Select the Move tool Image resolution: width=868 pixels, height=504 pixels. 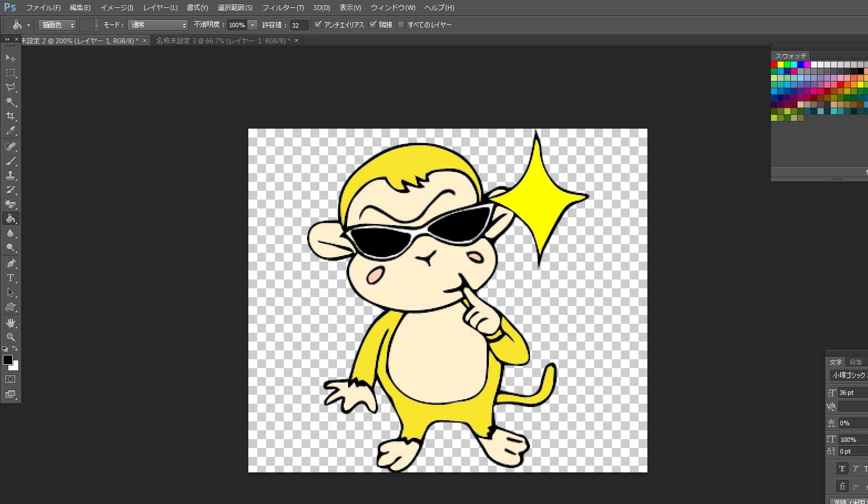[x=11, y=58]
